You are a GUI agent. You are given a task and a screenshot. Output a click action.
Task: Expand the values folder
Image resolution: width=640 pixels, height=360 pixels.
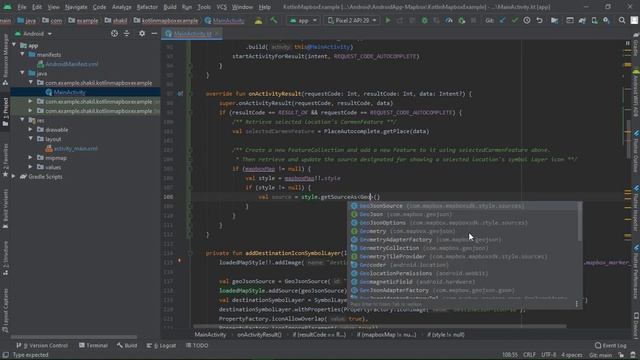(x=30, y=167)
